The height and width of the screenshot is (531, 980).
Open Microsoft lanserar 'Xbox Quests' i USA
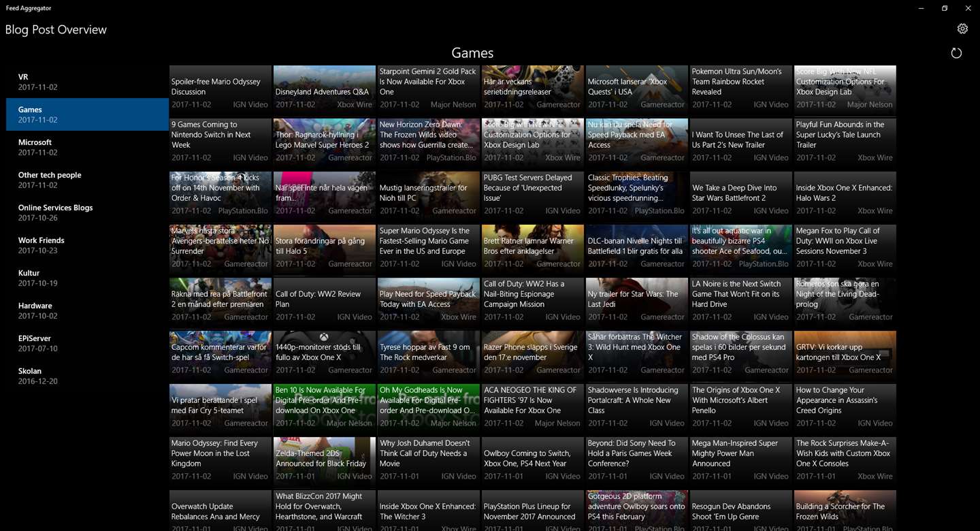[637, 91]
